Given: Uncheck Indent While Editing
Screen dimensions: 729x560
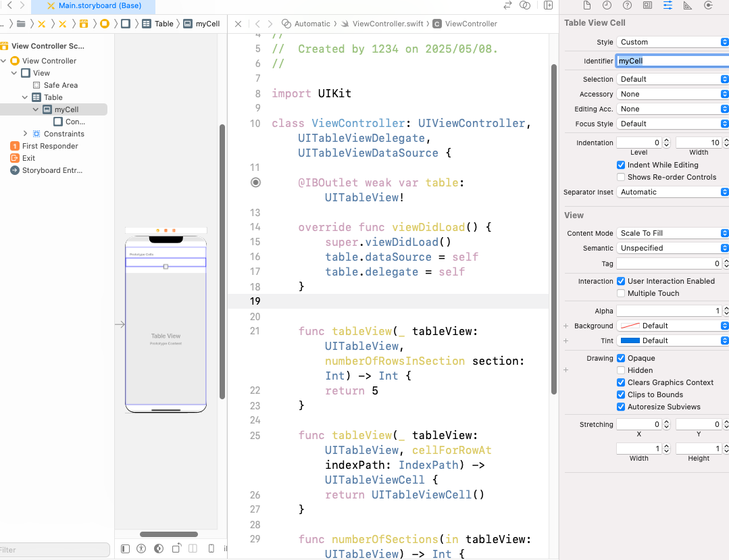Looking at the screenshot, I should pyautogui.click(x=621, y=165).
